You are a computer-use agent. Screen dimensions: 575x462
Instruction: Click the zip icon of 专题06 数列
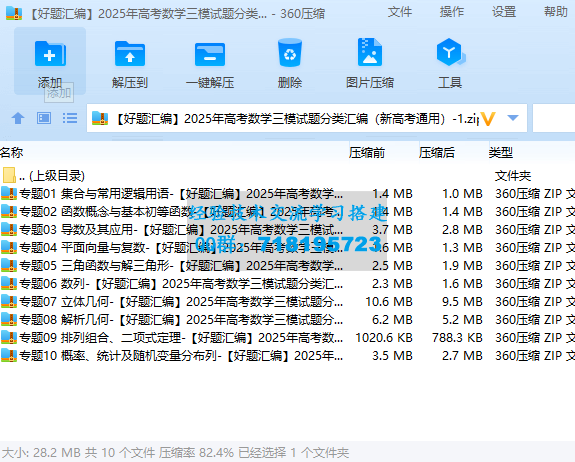9,283
